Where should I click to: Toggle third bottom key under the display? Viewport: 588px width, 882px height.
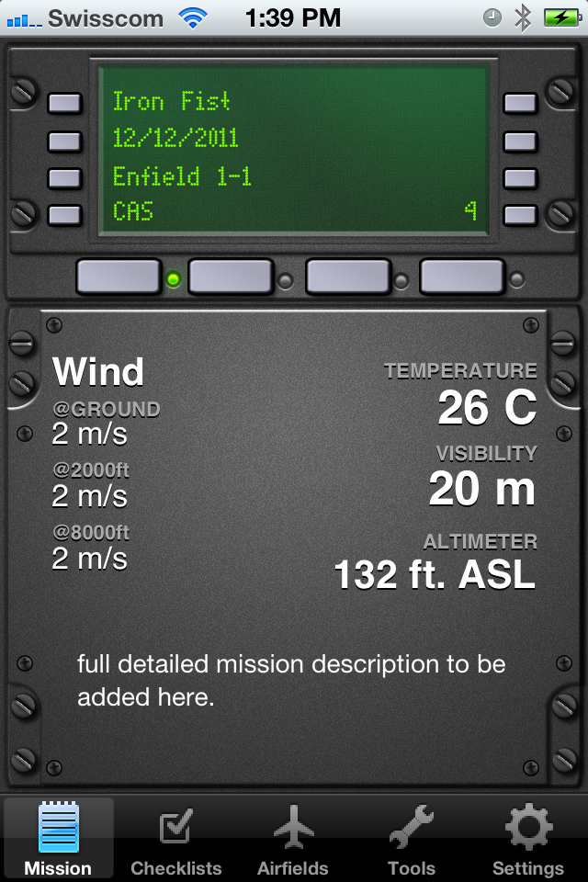click(347, 277)
